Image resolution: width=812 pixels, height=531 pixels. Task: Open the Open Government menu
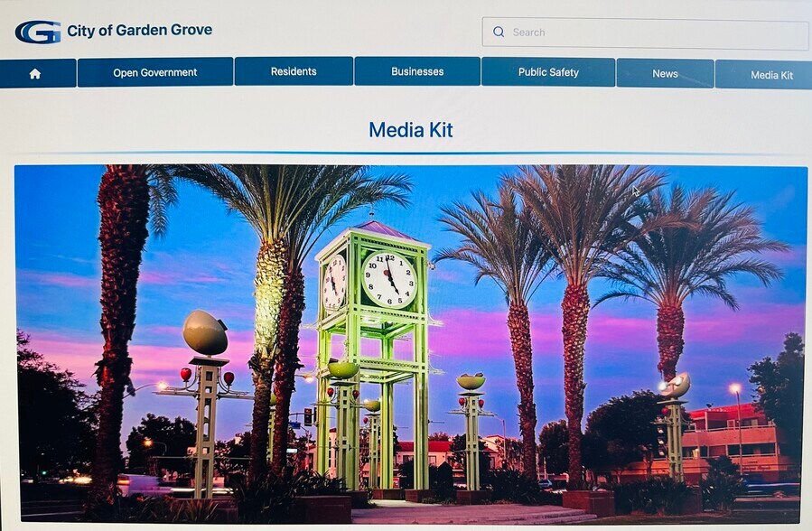click(156, 72)
